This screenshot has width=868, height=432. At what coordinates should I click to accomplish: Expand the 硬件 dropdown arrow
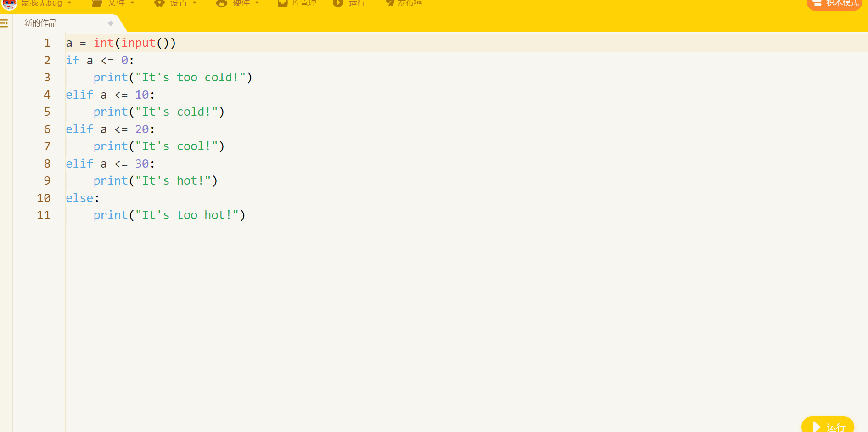coord(257,3)
